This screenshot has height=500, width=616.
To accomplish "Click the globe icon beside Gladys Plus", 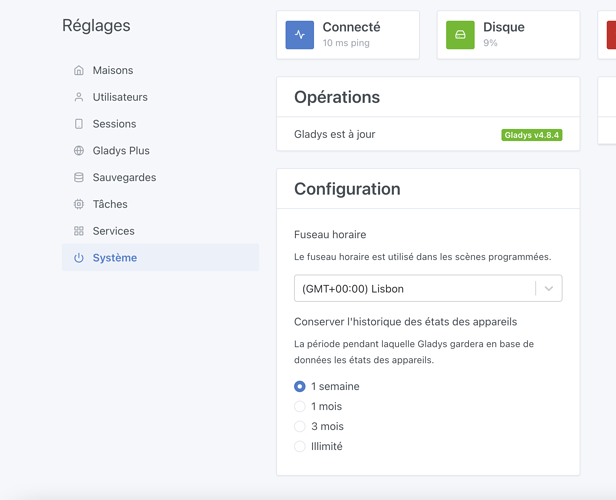I will click(x=79, y=151).
